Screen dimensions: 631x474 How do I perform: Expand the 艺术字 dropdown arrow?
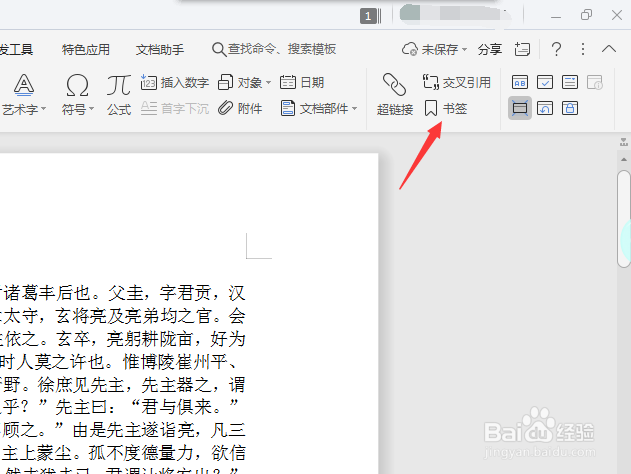[x=43, y=109]
